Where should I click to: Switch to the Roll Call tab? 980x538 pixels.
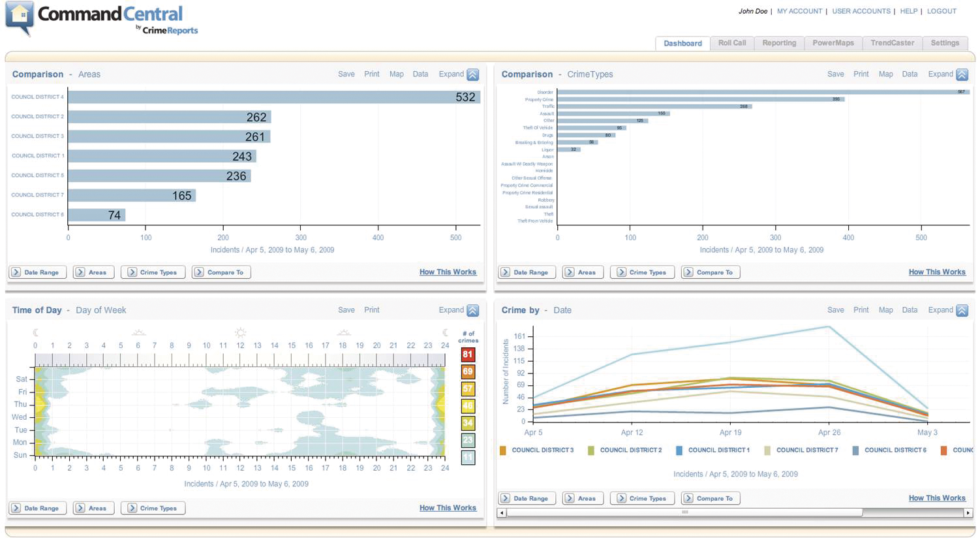[x=731, y=43]
